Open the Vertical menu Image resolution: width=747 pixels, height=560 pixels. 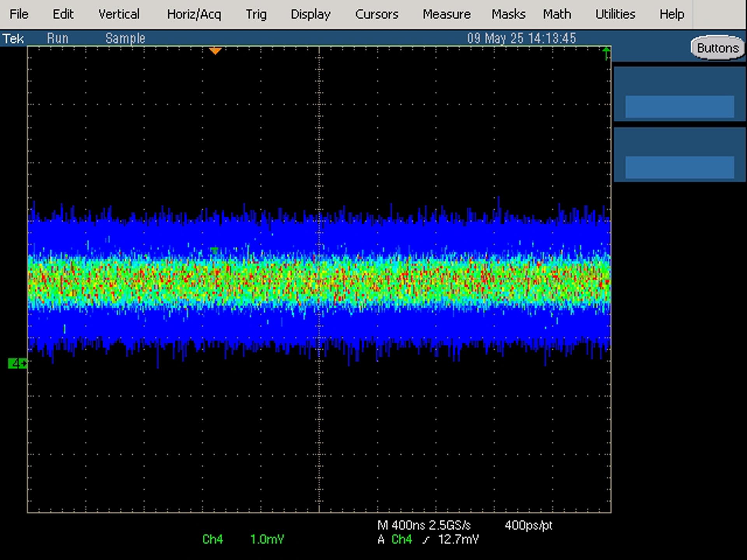coord(119,14)
